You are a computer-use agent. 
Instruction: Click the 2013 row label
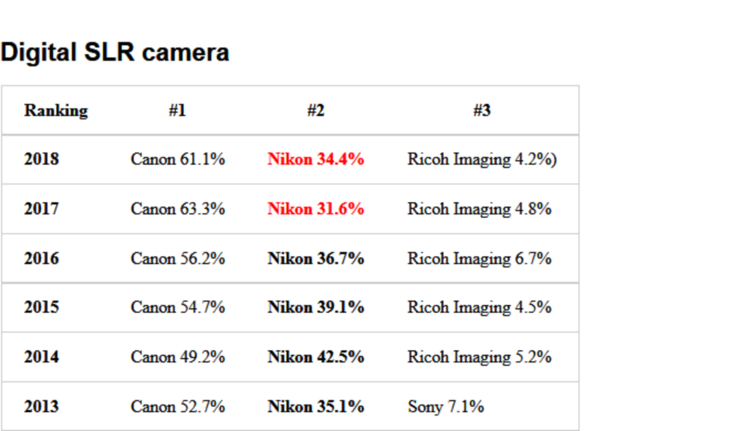pyautogui.click(x=41, y=407)
